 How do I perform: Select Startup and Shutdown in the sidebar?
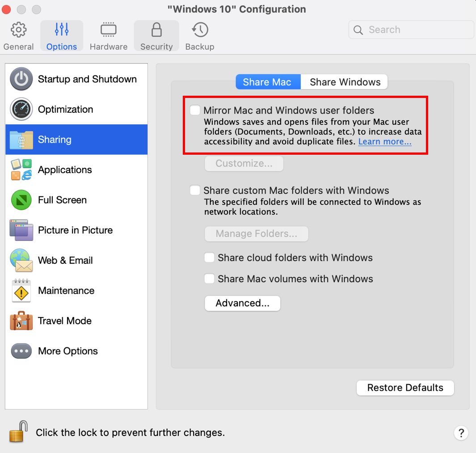[x=88, y=79]
